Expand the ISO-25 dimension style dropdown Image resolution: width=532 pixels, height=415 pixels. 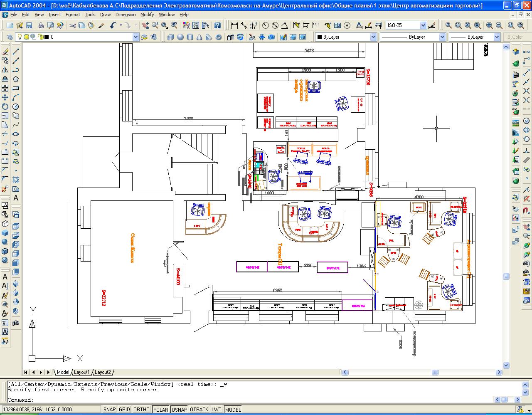click(423, 25)
